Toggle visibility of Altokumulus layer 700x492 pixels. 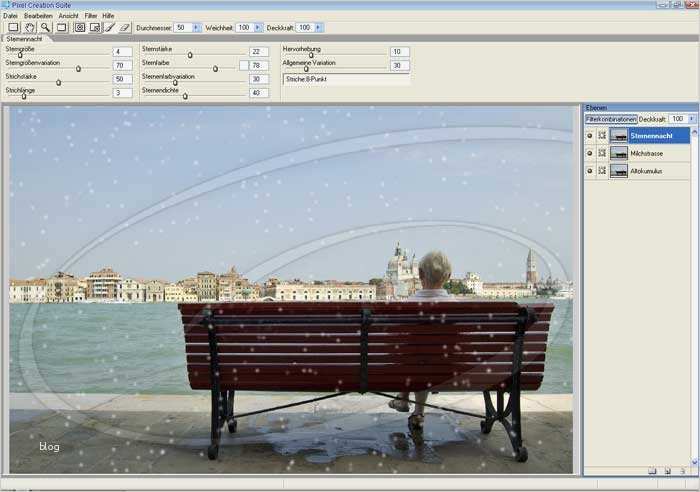[590, 171]
